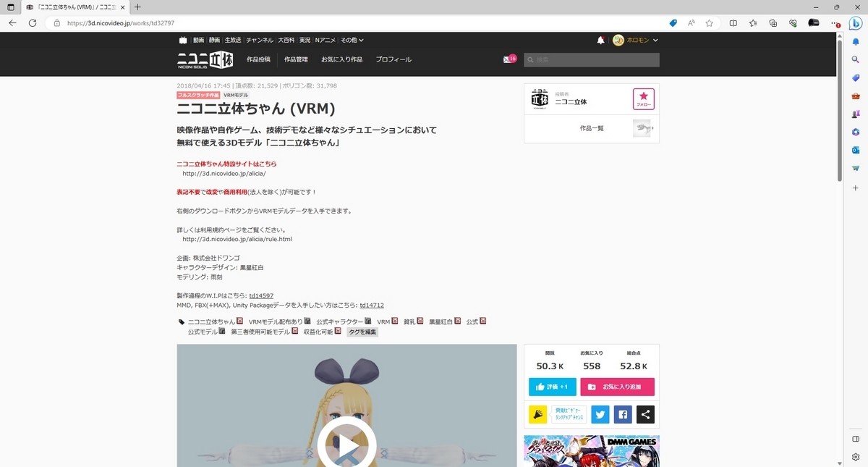Click the shopping price tag icon in address bar
868x467 pixels.
pyautogui.click(x=673, y=23)
